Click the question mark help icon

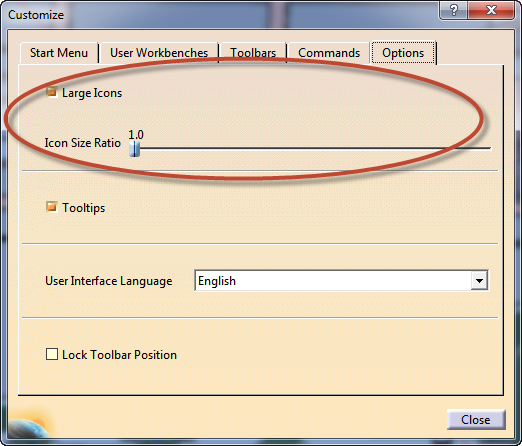[454, 11]
